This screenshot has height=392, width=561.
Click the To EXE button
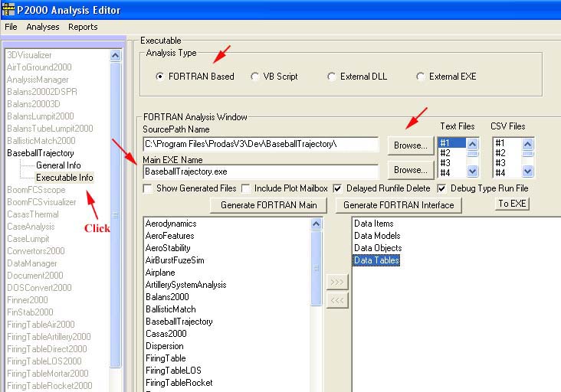click(x=512, y=204)
